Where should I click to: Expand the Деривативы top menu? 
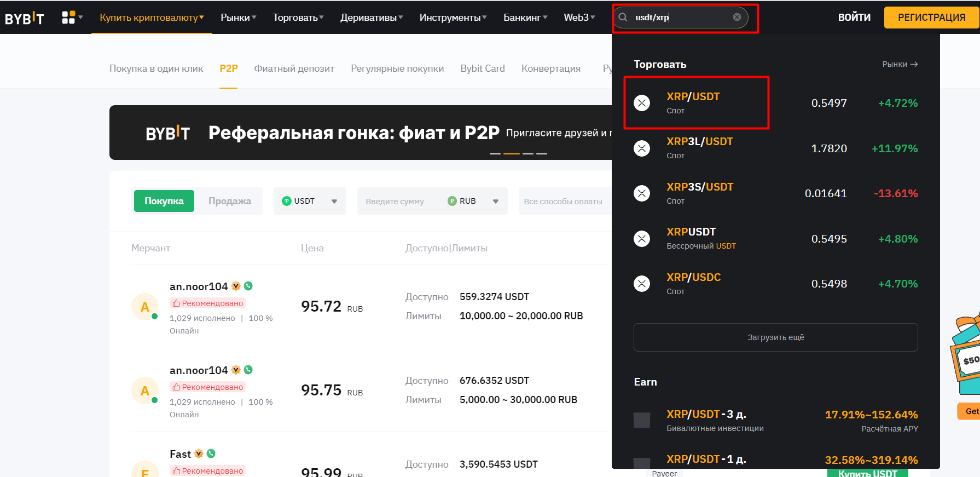point(372,18)
